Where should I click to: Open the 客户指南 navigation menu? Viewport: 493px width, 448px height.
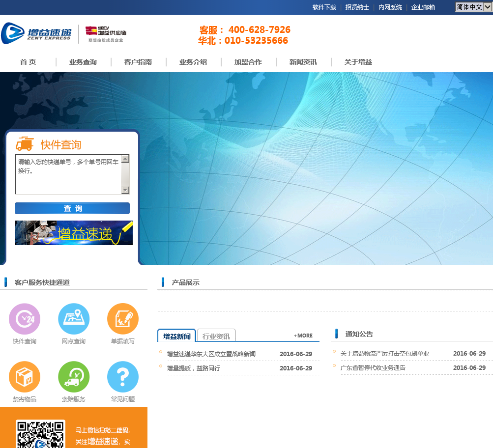pos(138,62)
